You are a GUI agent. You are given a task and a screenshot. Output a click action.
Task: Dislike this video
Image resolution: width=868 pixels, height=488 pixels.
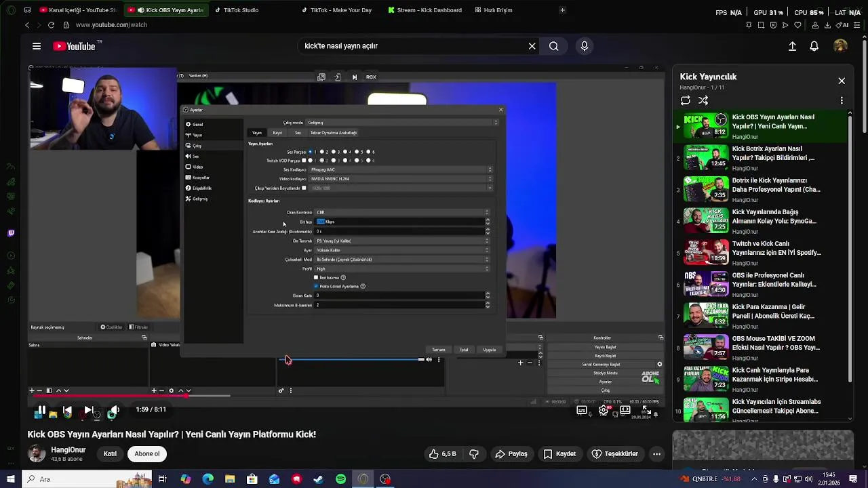(x=474, y=454)
